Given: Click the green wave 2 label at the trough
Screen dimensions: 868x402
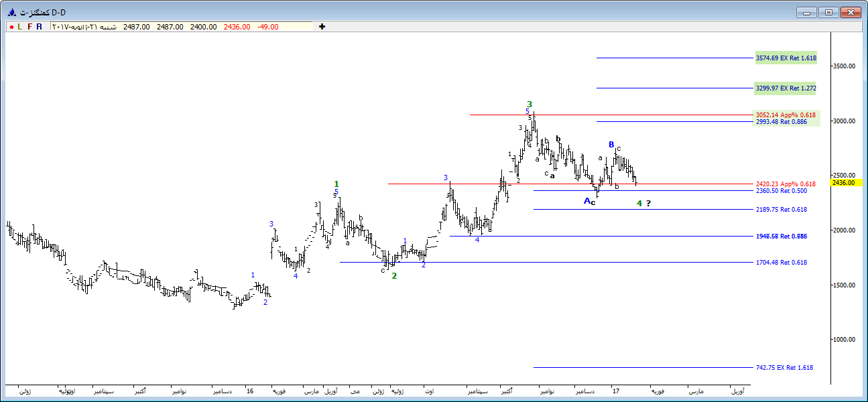Looking at the screenshot, I should pos(394,276).
